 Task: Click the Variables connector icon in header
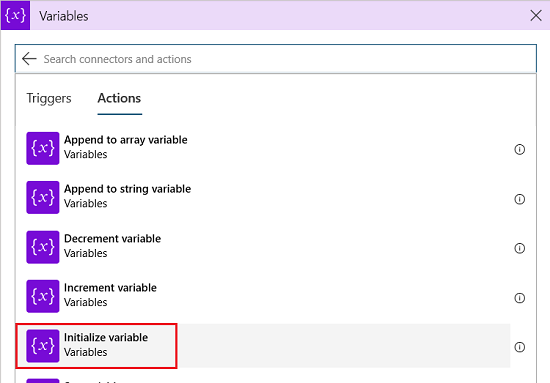click(15, 15)
